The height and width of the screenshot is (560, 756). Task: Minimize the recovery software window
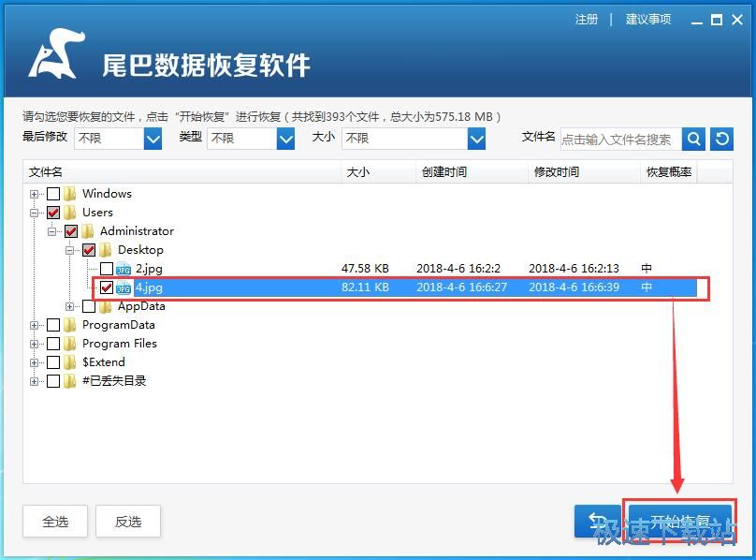(697, 21)
